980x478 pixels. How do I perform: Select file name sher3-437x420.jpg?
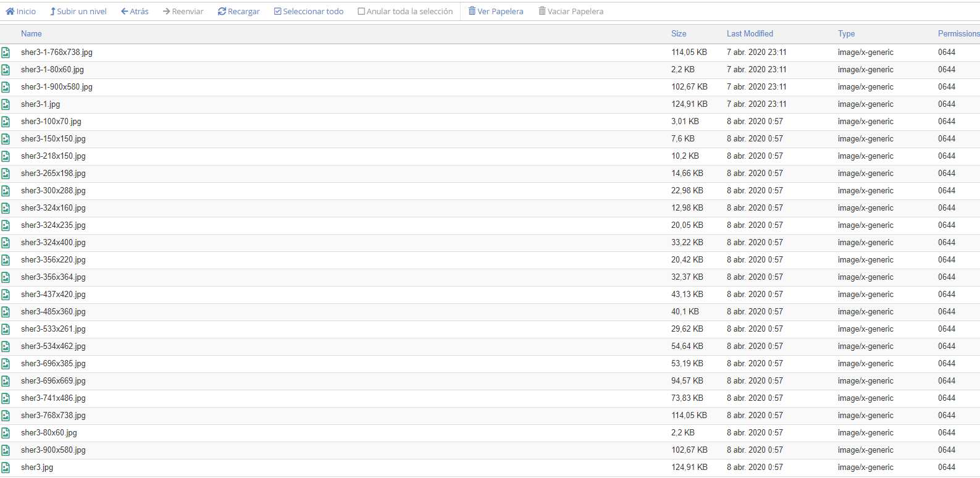[x=53, y=295]
